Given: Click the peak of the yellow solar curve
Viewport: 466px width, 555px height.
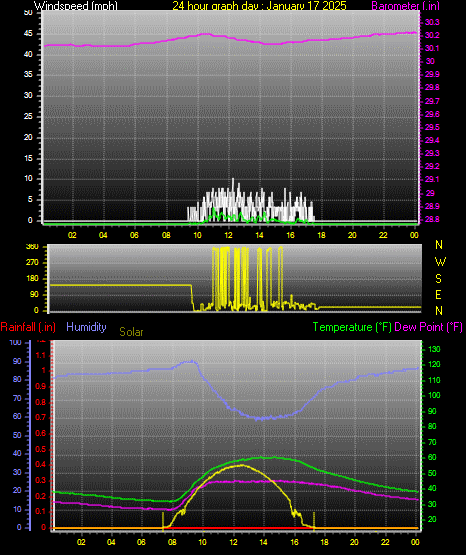Looking at the screenshot, I should coord(242,465).
